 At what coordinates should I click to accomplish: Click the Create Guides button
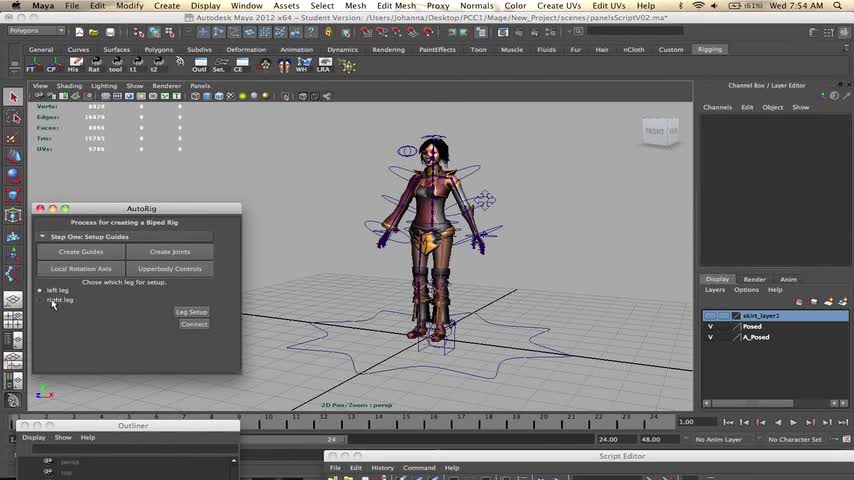click(x=81, y=252)
